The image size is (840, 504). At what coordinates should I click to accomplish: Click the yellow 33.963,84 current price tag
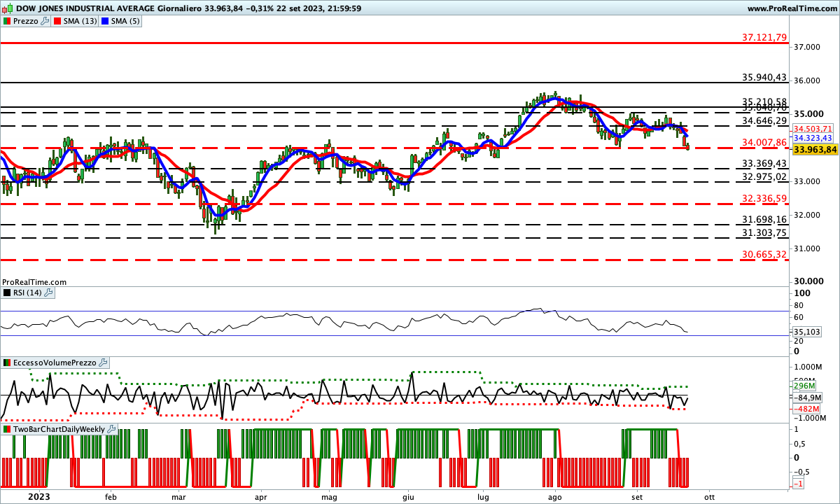(815, 149)
